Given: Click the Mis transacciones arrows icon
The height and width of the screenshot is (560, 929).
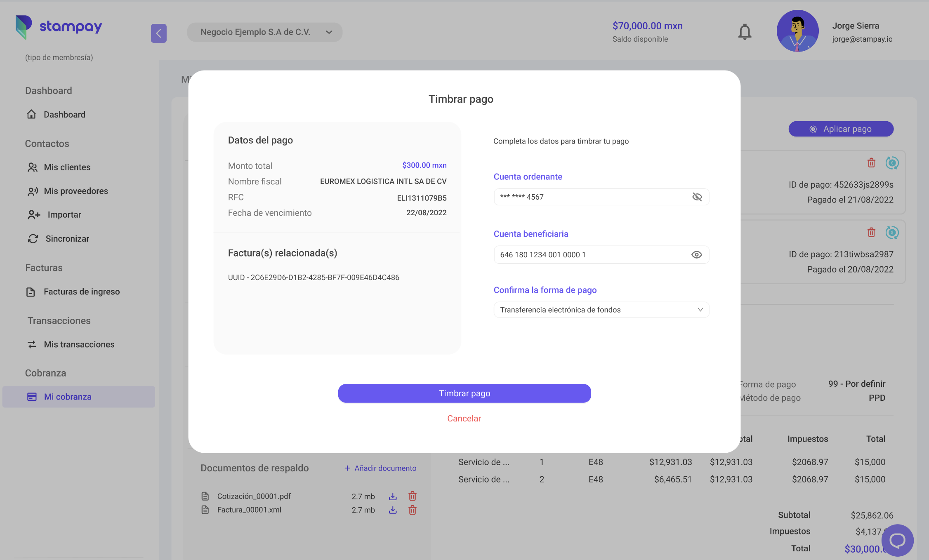Looking at the screenshot, I should tap(33, 345).
